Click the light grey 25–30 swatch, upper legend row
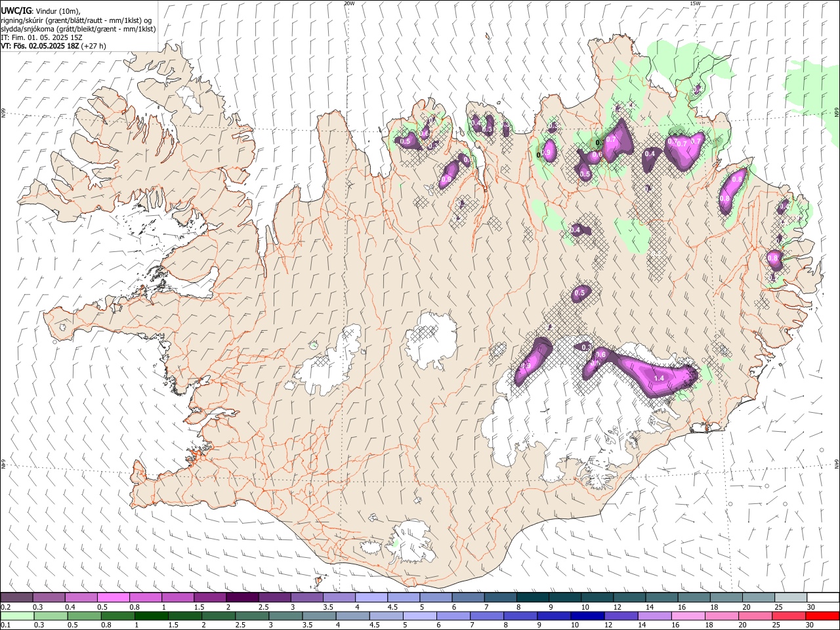 (791, 598)
